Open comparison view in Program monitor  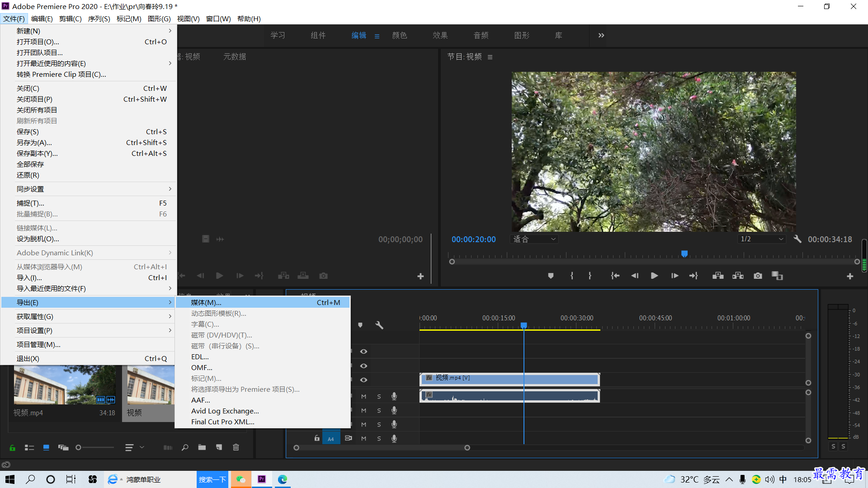777,276
